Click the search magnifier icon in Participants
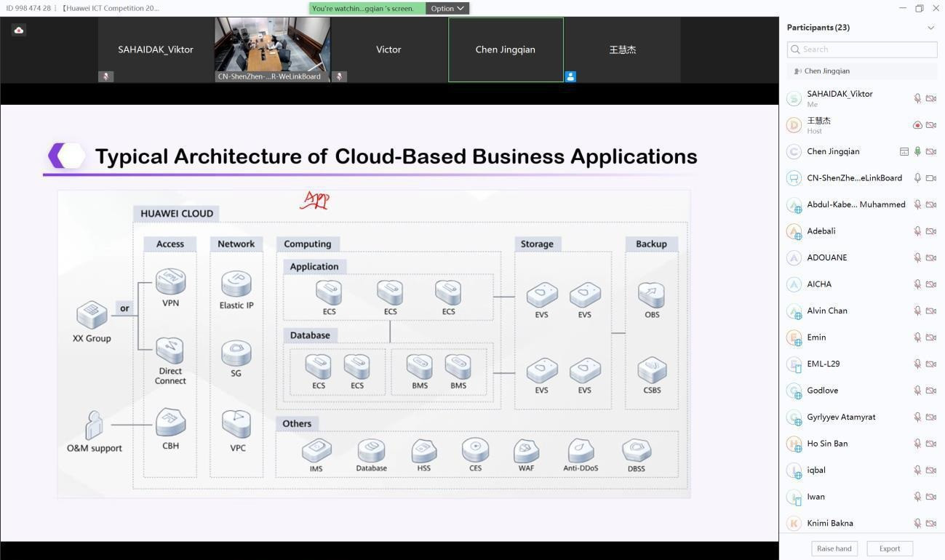Viewport: 945px width, 560px height. point(795,49)
